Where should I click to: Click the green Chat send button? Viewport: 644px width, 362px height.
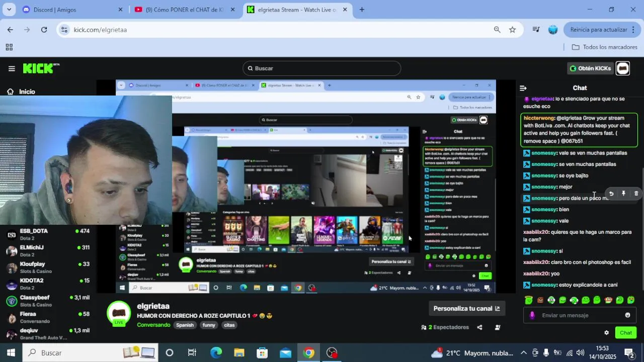[626, 333]
